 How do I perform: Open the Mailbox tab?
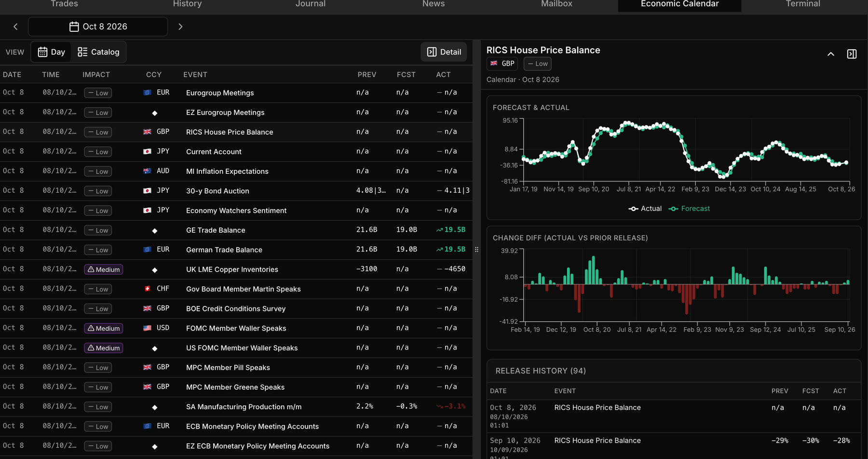click(556, 4)
